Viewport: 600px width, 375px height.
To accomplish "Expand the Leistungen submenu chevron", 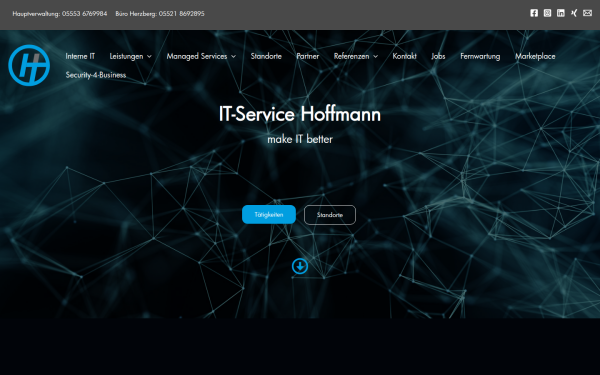I will [149, 57].
